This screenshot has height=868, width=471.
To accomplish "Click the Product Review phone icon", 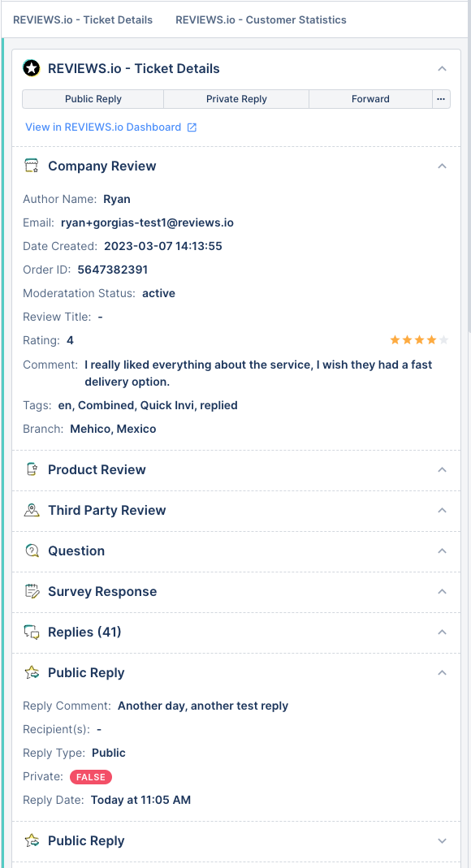I will (x=32, y=469).
